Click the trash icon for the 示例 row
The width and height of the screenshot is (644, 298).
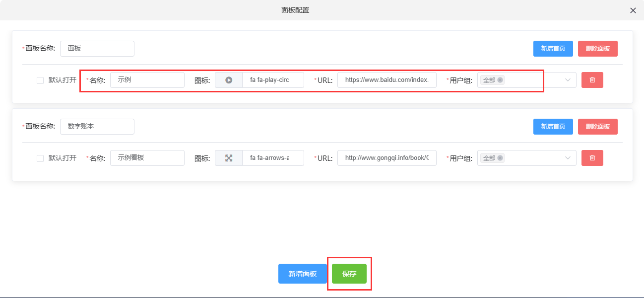tap(592, 80)
